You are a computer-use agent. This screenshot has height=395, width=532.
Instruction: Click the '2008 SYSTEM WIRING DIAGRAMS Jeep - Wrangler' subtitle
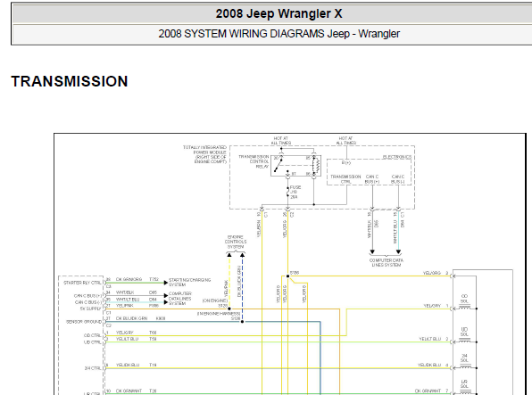point(278,34)
